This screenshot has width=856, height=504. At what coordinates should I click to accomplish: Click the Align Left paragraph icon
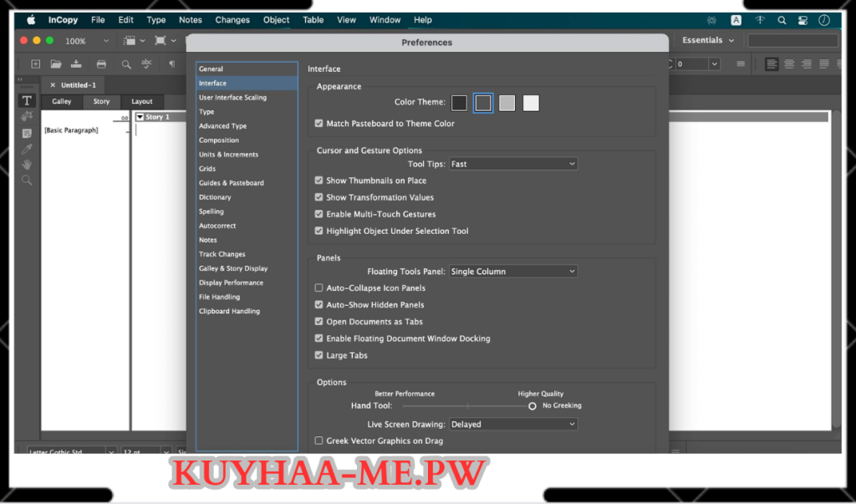click(x=772, y=64)
